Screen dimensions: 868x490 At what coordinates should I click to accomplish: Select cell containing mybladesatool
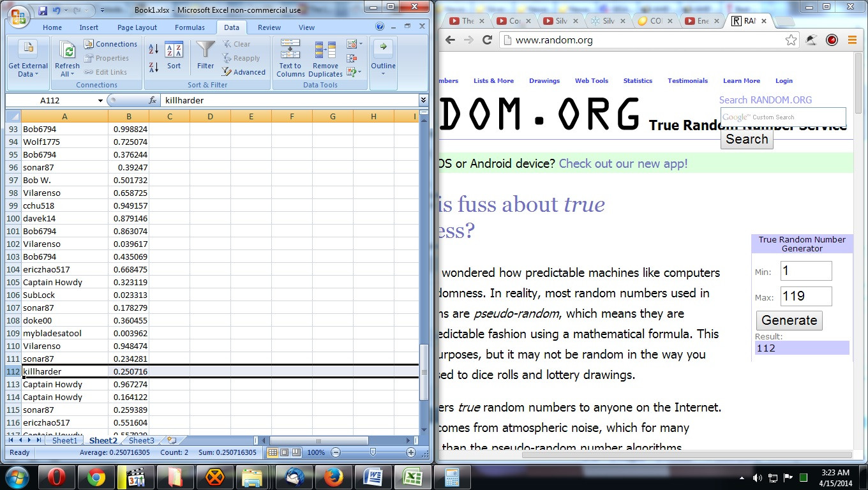64,333
